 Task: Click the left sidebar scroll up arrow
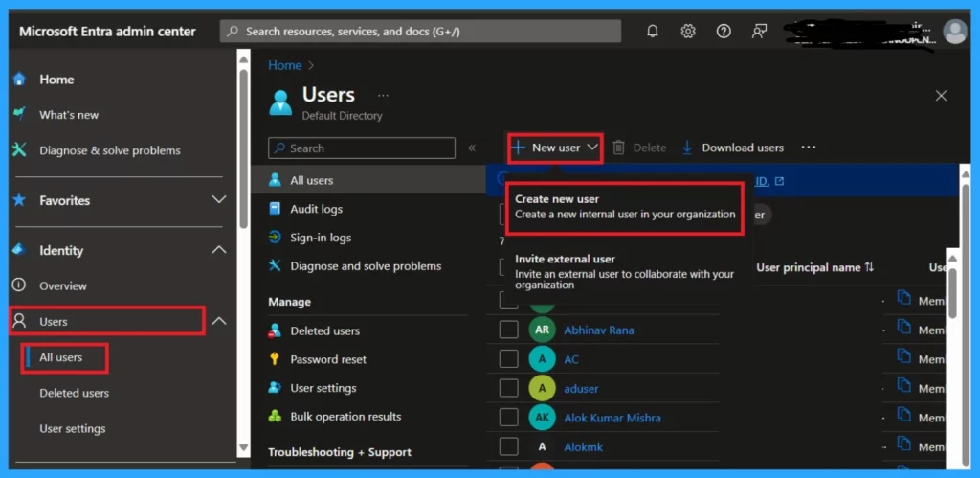[244, 59]
